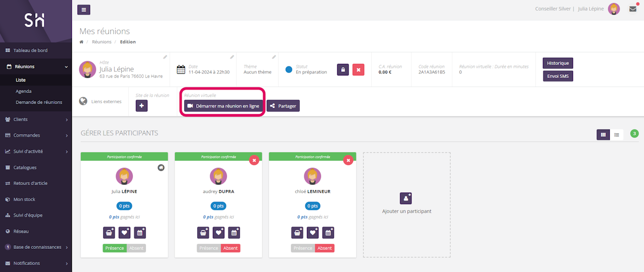The image size is (644, 272).
Task: Click the red delete meeting X button
Action: (358, 70)
